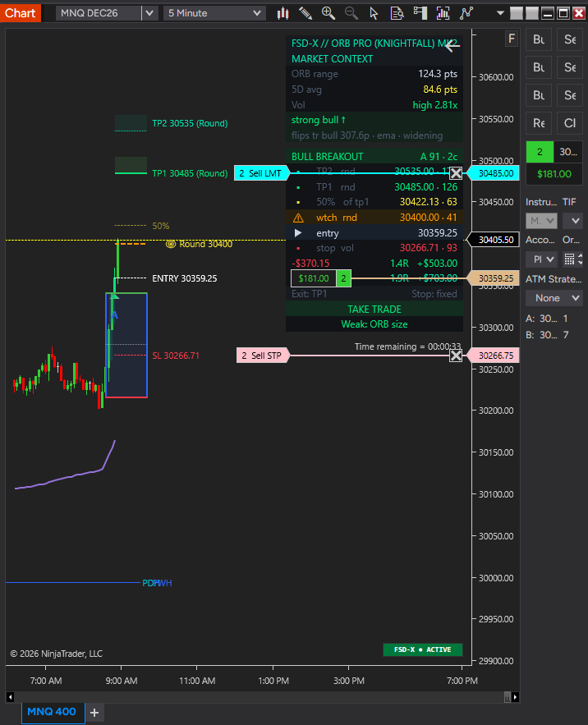
Task: Open the 5 Minute interval dropdown
Action: coord(214,13)
